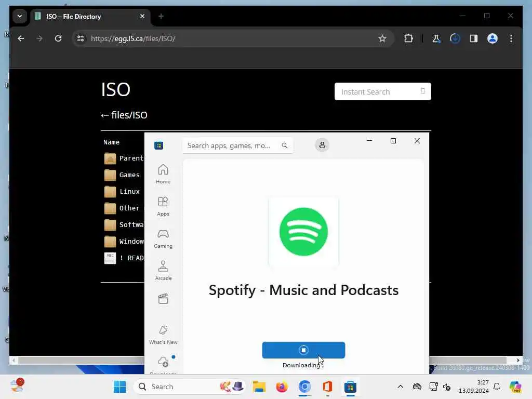Open the Movies & TV clapperboard icon
The image size is (532, 399).
pos(163,299)
